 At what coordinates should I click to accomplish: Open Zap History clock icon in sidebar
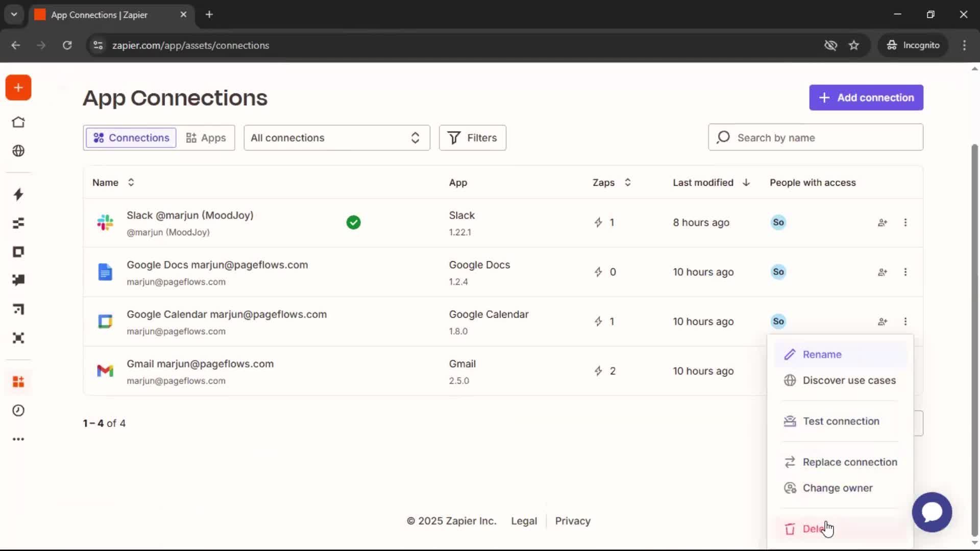pyautogui.click(x=18, y=411)
